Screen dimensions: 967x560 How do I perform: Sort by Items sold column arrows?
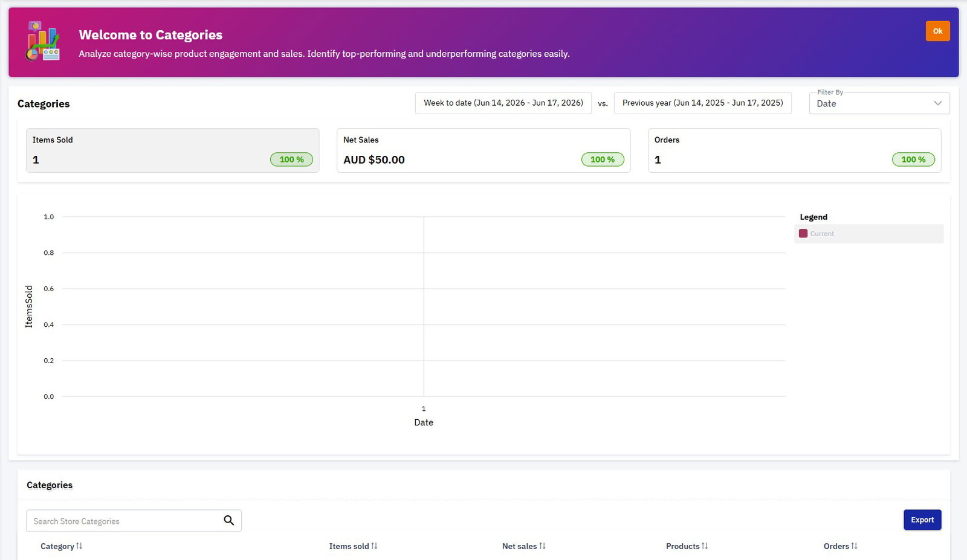[x=374, y=546]
